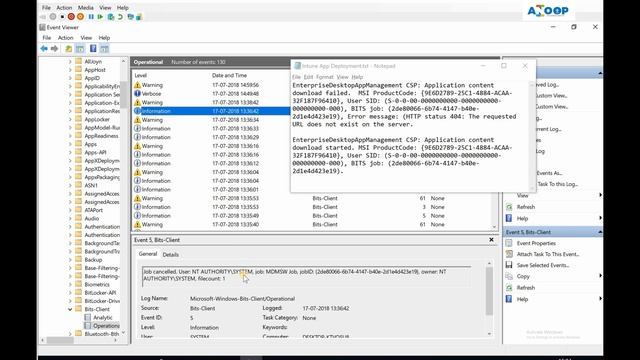Screen dimensions: 640x360
Task: Click the Analytic log icon under Bits-Client
Action: (x=88, y=317)
